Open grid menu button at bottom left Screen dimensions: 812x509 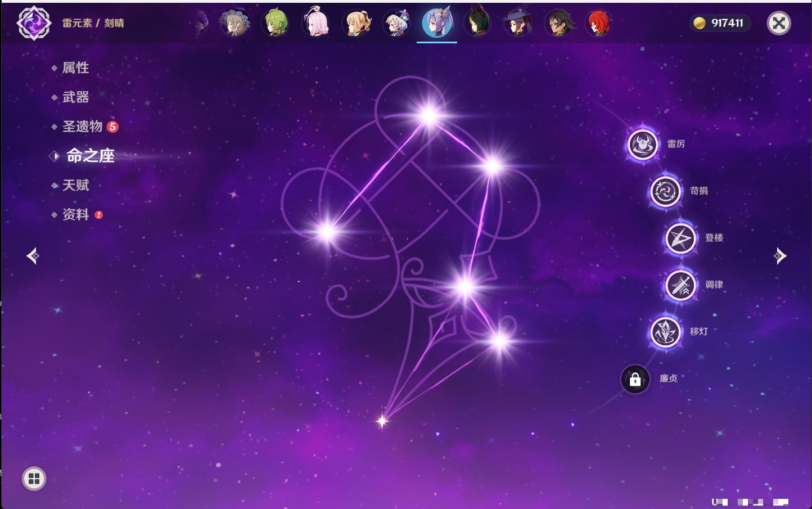coord(34,479)
